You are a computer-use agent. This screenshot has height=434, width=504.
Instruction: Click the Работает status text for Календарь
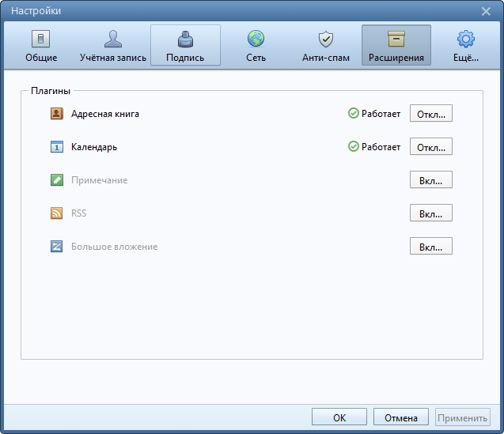[381, 147]
